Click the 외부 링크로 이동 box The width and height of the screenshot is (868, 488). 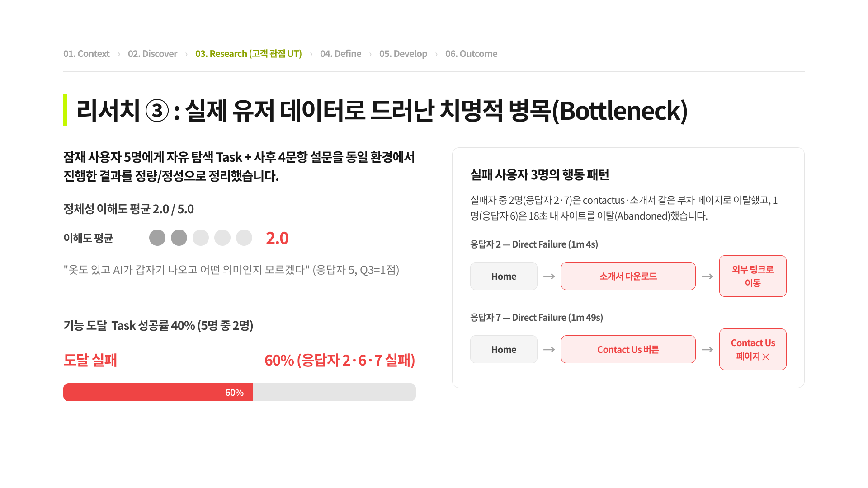[753, 276]
